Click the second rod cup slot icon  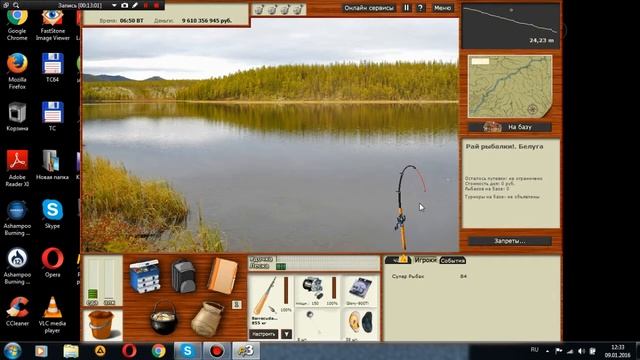click(x=272, y=9)
